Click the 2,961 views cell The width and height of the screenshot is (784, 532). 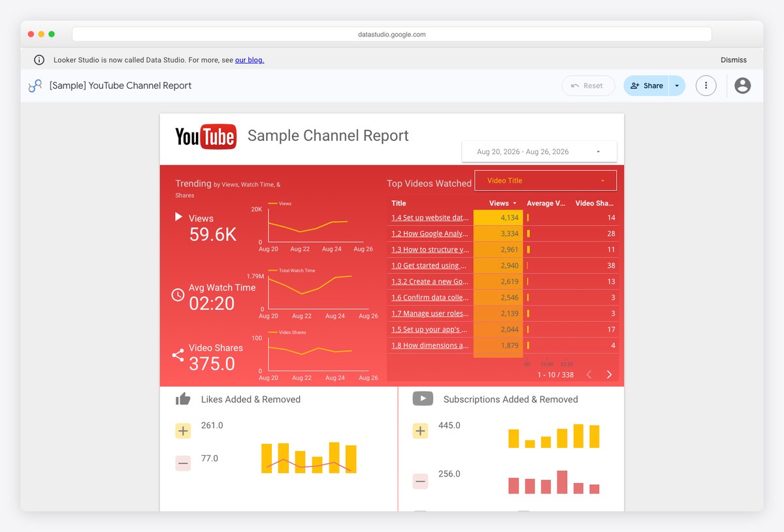click(x=498, y=250)
